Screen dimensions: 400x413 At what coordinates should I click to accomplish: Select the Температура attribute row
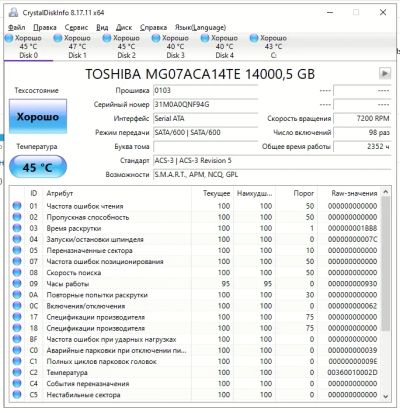tap(195, 372)
